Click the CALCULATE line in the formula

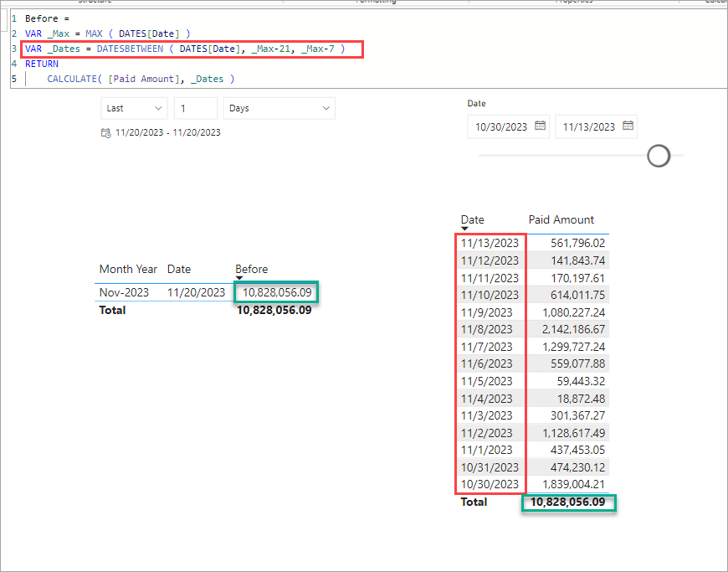coord(141,79)
